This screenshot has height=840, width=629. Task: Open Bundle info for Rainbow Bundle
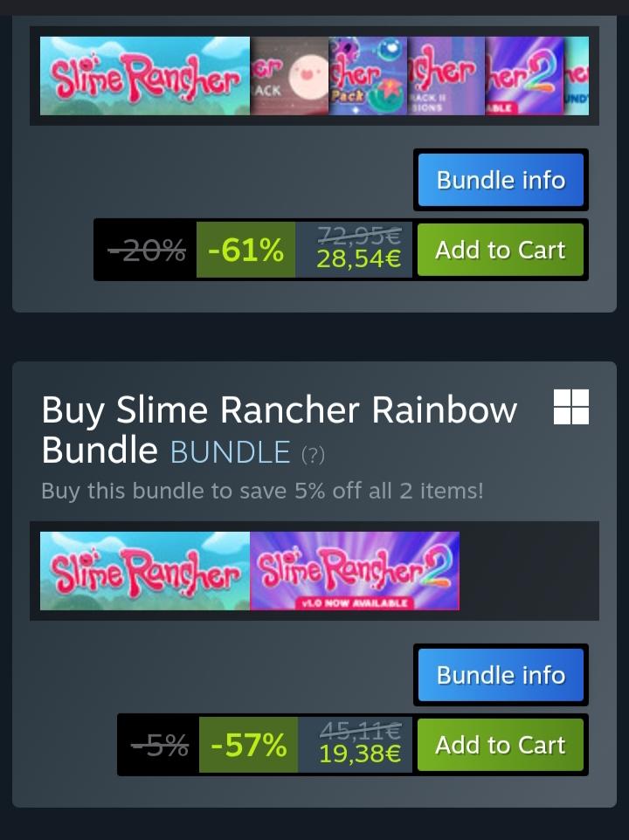coord(501,675)
